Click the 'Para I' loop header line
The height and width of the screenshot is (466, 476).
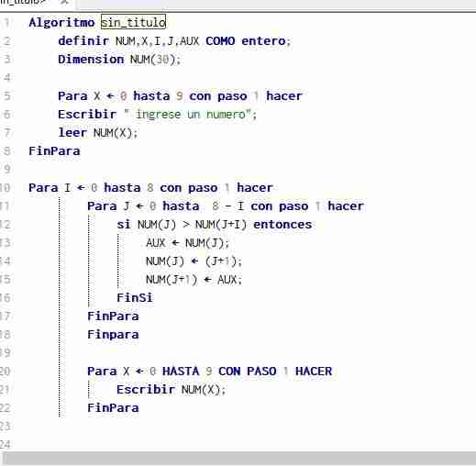150,187
